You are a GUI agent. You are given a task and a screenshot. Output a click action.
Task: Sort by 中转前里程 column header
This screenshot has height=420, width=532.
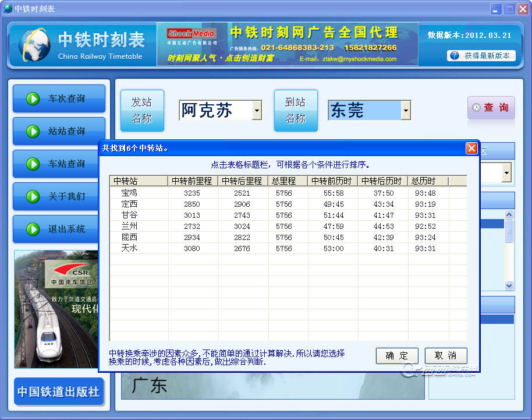point(193,181)
